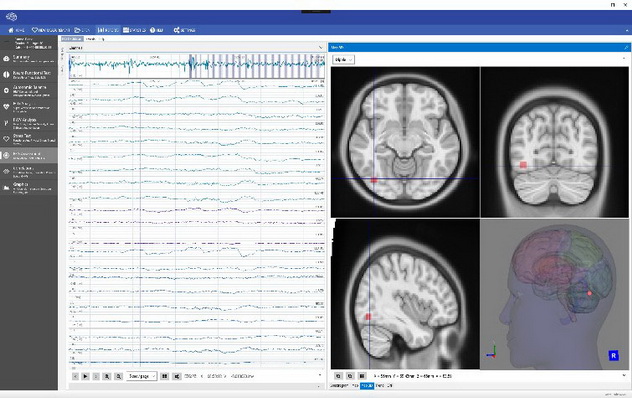
Task: Click the zoom out magnifier under EEG traces
Action: tap(118, 376)
